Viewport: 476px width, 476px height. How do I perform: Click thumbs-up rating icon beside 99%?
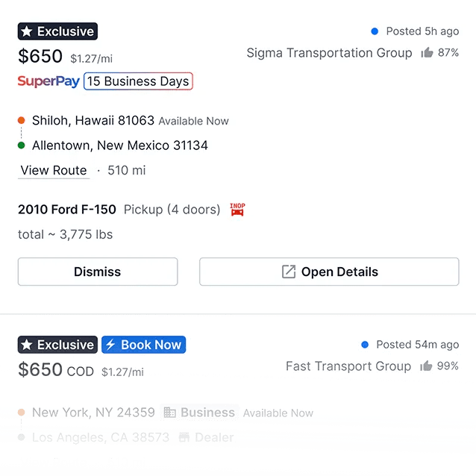(x=427, y=366)
